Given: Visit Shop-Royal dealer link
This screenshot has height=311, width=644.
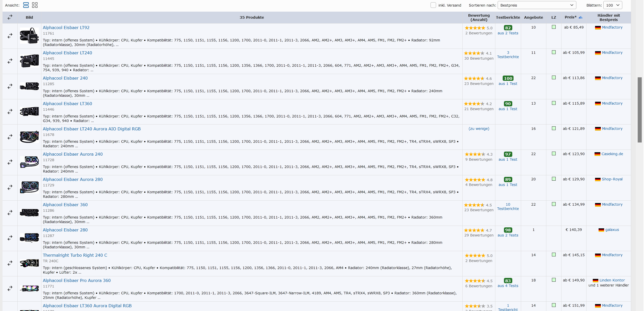Looking at the screenshot, I should (x=612, y=179).
